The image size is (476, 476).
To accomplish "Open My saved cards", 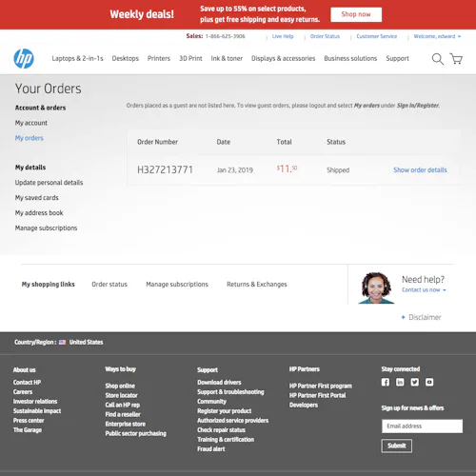I will click(37, 198).
